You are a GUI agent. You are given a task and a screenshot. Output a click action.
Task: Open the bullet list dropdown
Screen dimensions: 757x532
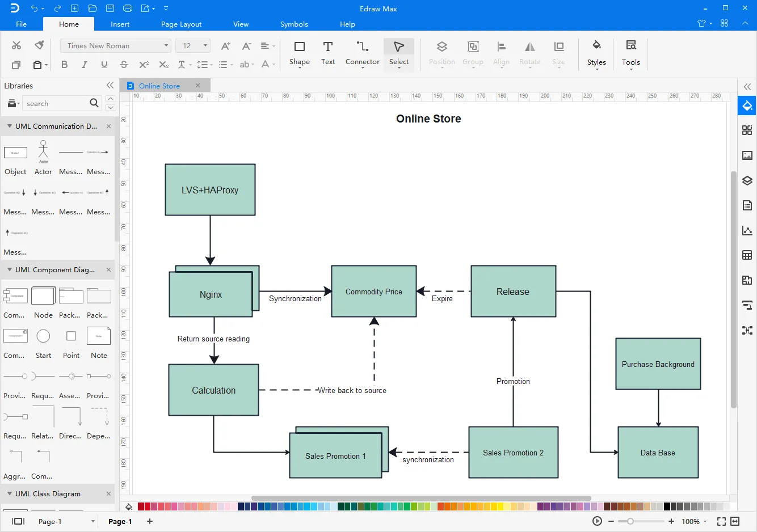226,65
